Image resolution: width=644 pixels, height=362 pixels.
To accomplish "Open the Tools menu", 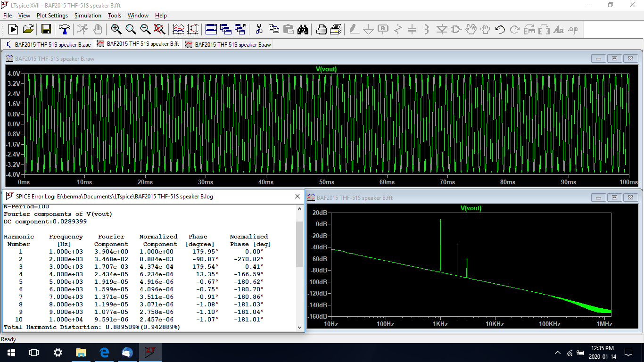I will coord(115,16).
